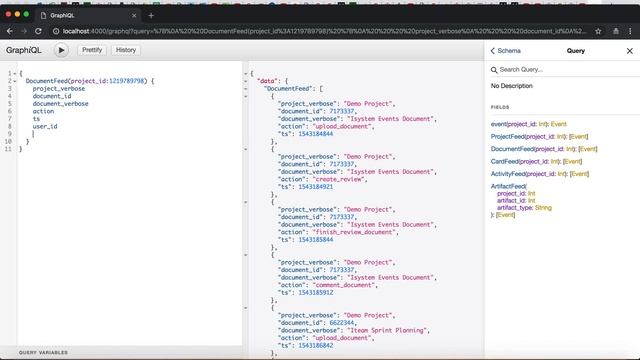Click the search magnifier icon in docs
The height and width of the screenshot is (360, 640).
click(494, 70)
